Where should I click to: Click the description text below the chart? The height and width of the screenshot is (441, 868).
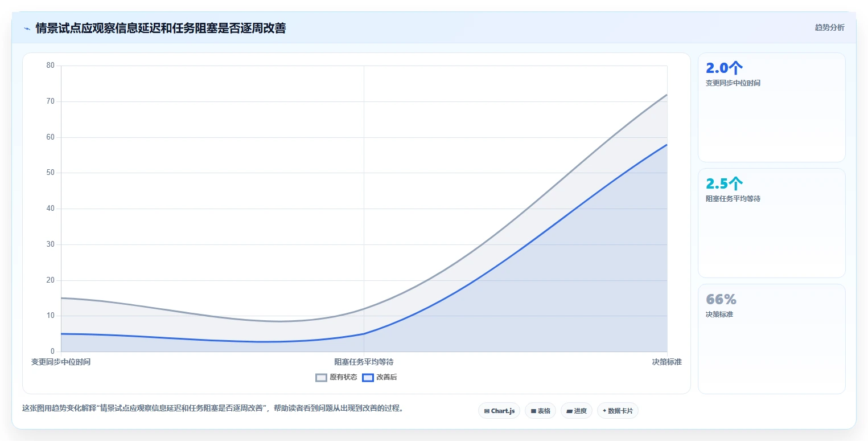(x=212, y=409)
